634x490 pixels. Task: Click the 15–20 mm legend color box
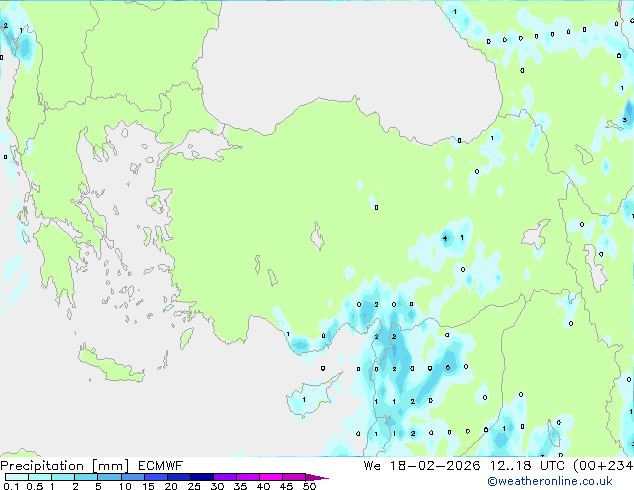coord(155,477)
